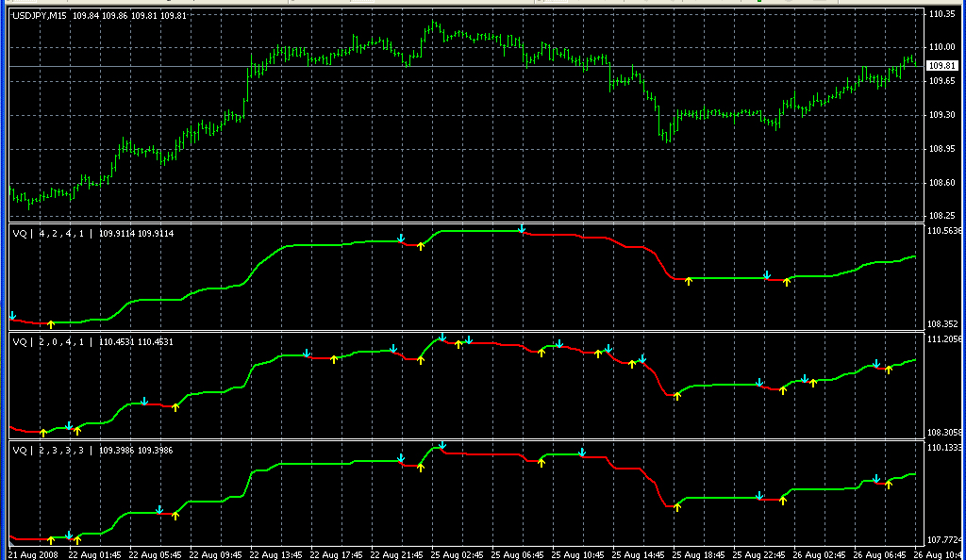
Task: Click the 25 Aug 02:45 time axis label
Action: [458, 553]
